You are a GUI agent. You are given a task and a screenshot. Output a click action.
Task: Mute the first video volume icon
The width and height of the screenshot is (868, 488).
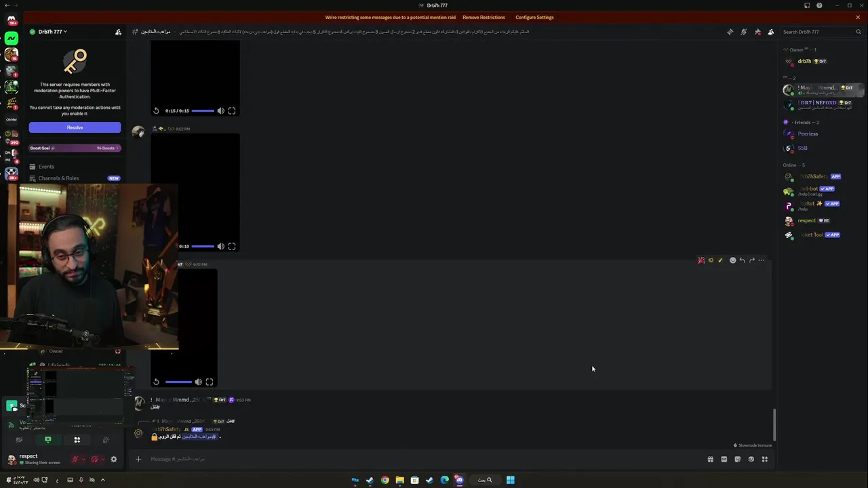click(220, 110)
